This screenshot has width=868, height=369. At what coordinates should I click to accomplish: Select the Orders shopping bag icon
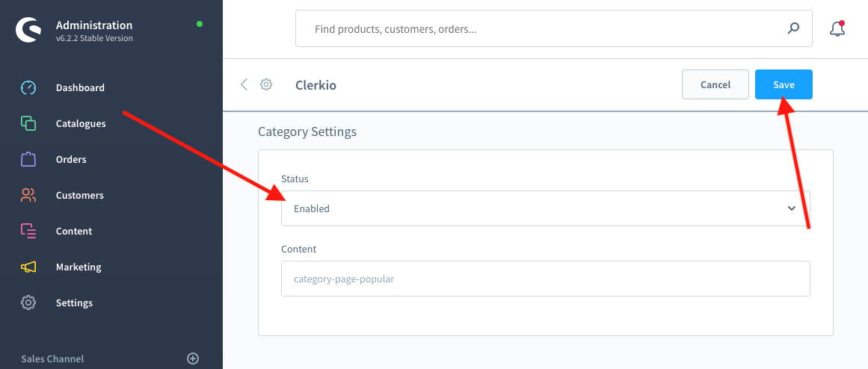pos(28,159)
